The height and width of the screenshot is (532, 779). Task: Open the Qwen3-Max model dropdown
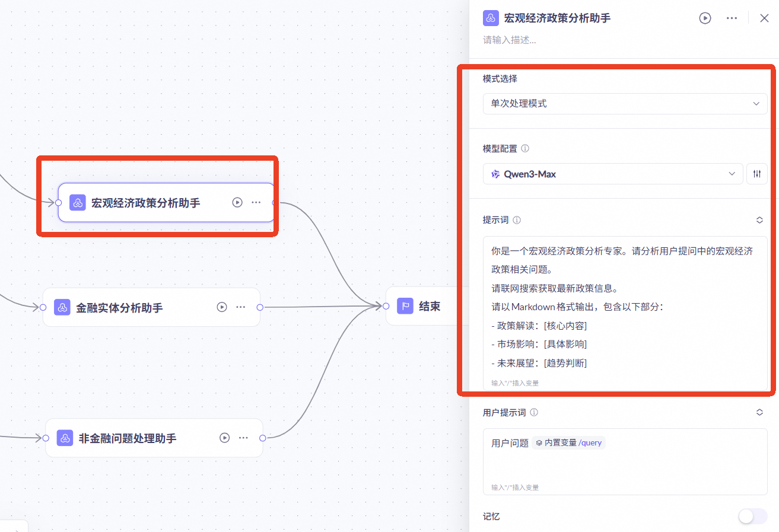tap(613, 174)
